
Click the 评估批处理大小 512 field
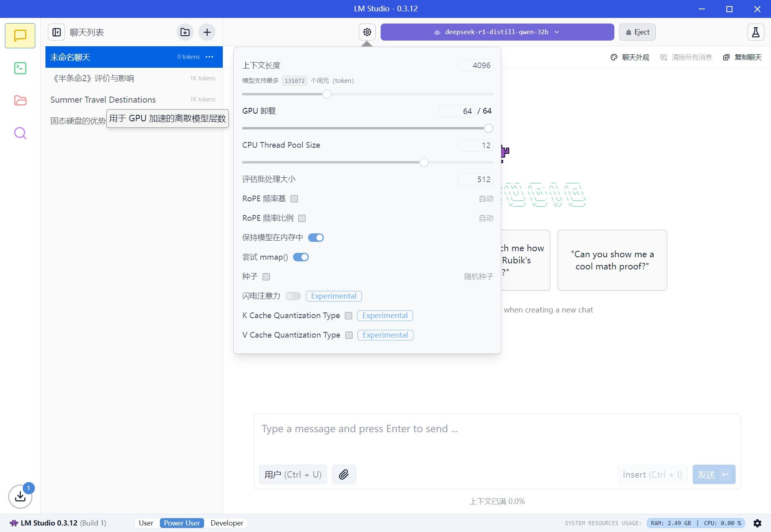[x=476, y=179]
